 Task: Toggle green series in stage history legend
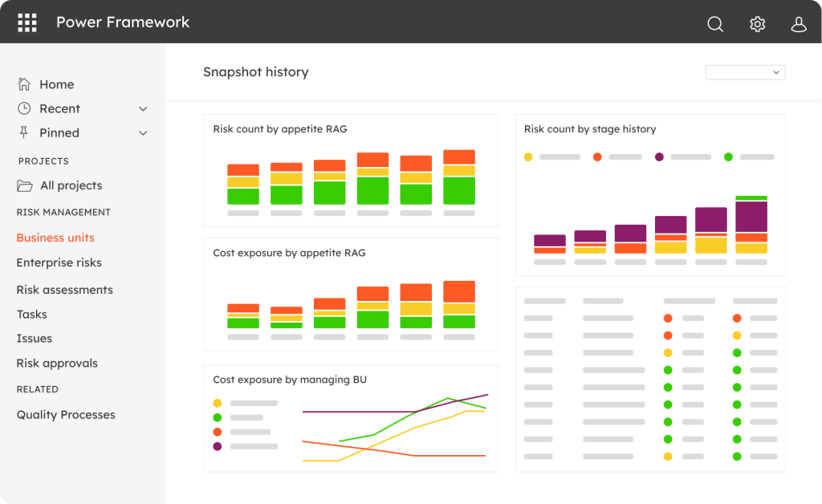click(x=728, y=157)
